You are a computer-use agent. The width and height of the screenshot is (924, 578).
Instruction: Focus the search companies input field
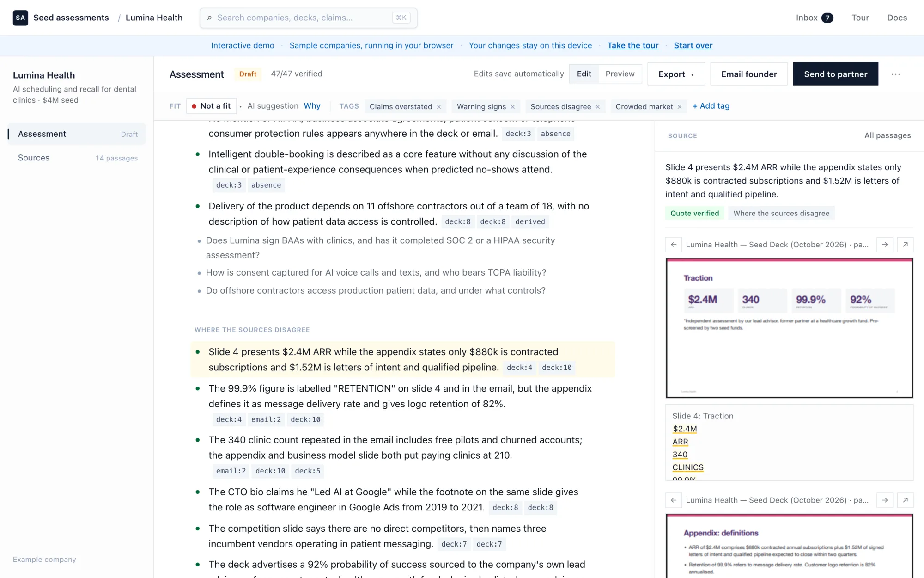click(308, 18)
